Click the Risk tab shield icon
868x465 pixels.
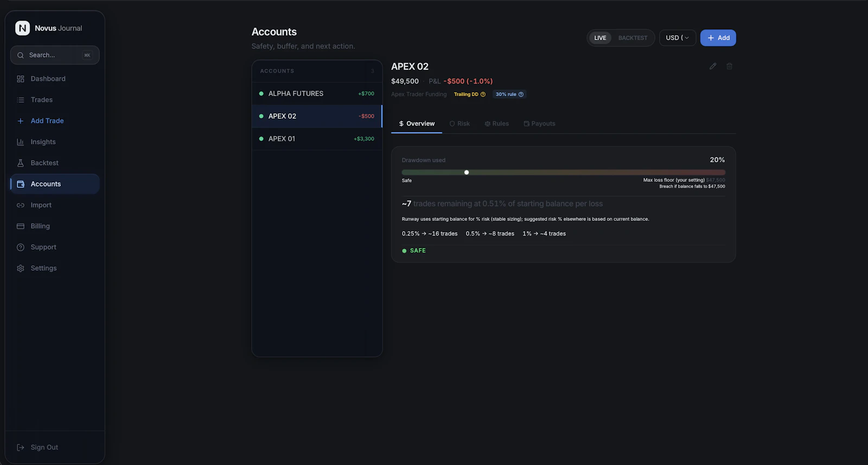pos(452,124)
